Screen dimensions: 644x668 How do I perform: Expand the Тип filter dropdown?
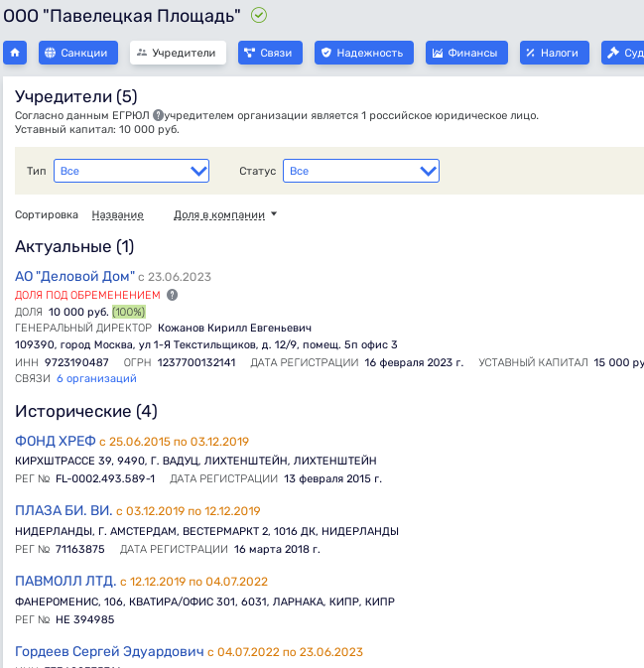pyautogui.click(x=131, y=171)
